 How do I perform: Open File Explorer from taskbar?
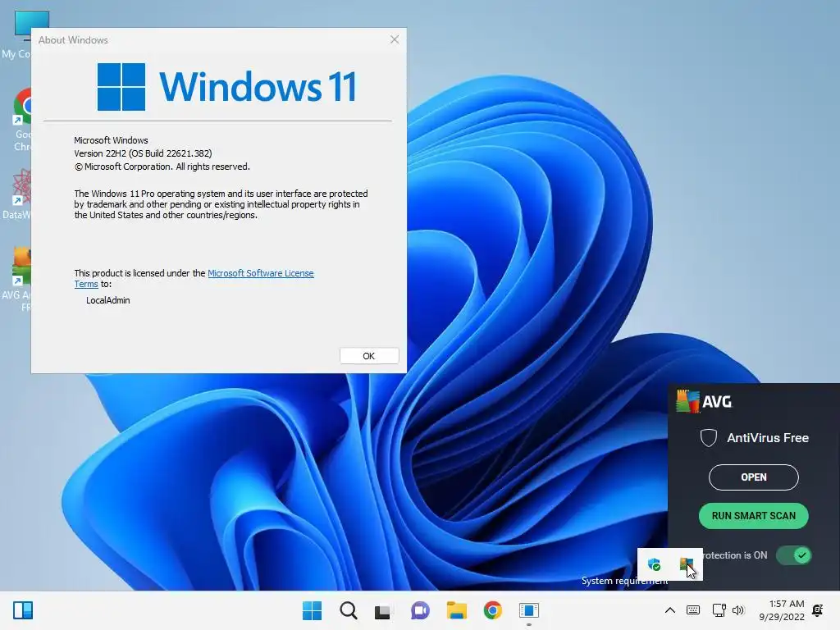(x=456, y=610)
